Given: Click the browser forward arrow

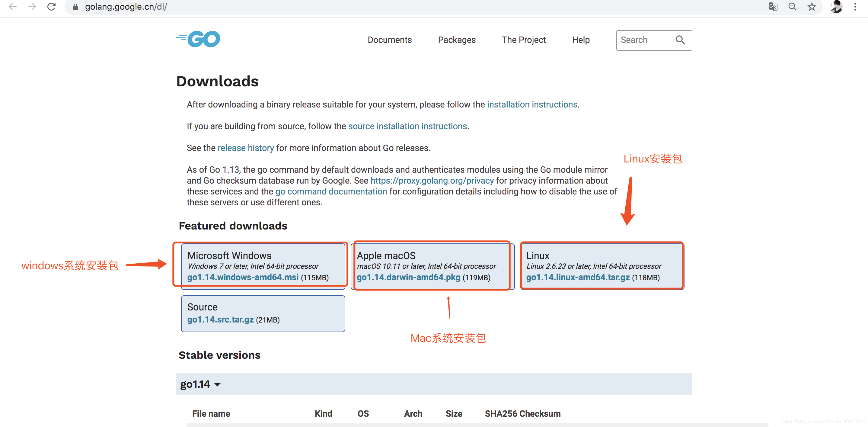Looking at the screenshot, I should pos(32,6).
